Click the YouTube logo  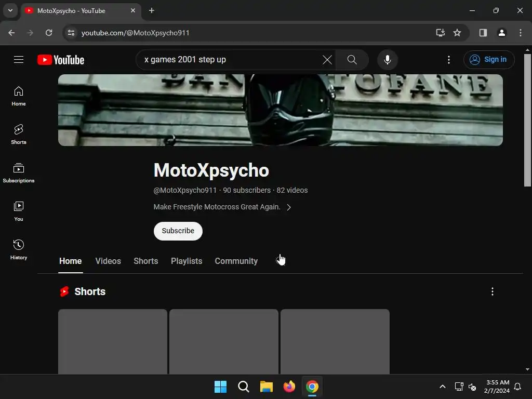[61, 60]
